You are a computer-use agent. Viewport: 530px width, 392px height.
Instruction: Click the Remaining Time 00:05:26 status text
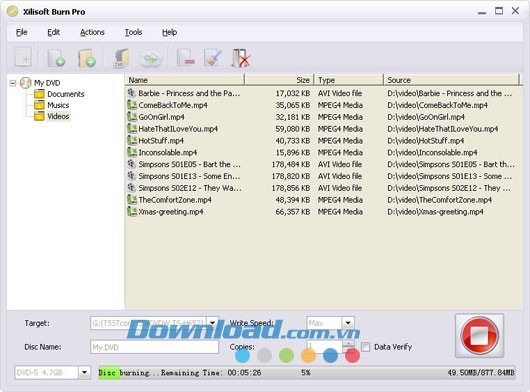tap(211, 373)
